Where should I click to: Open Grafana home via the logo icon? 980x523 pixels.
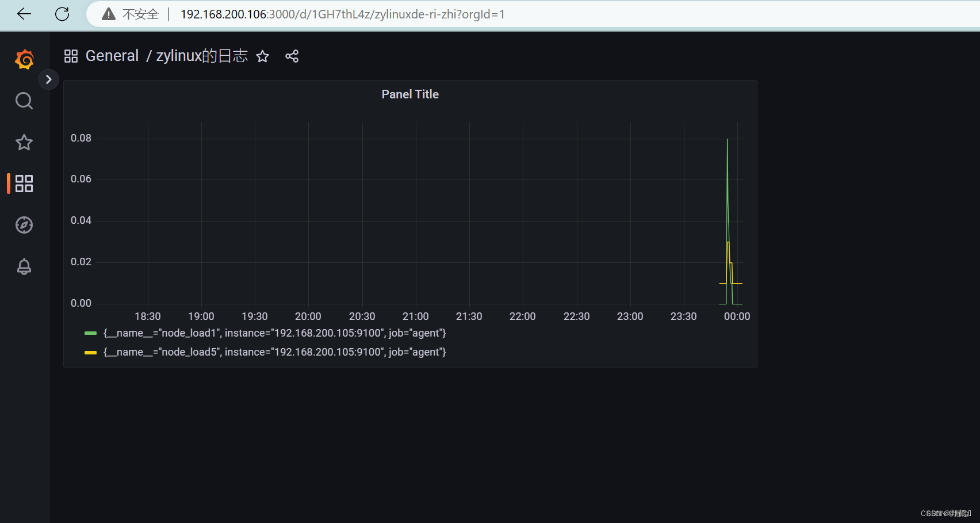[24, 59]
